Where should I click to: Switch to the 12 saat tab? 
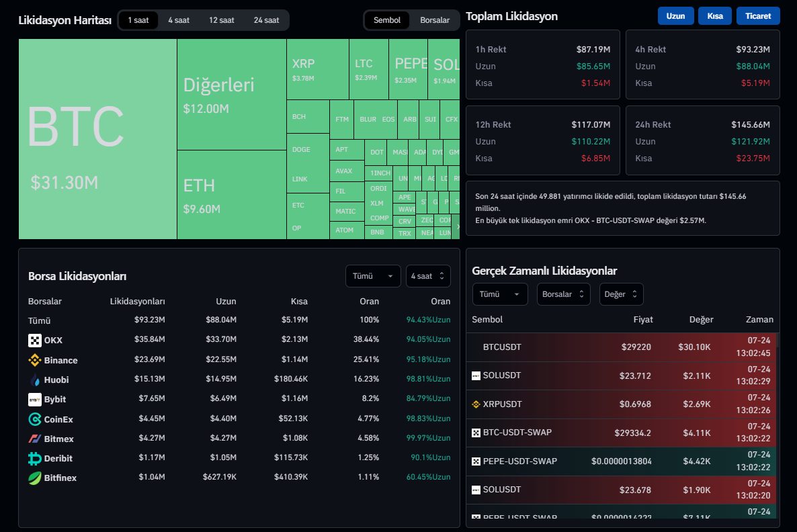(x=222, y=20)
